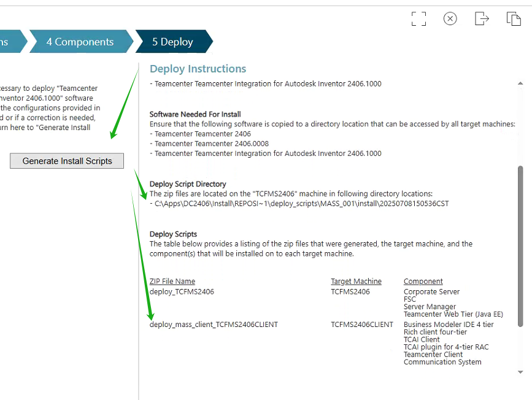Select the 5 Deploy step
This screenshot has width=532, height=400.
[x=174, y=41]
